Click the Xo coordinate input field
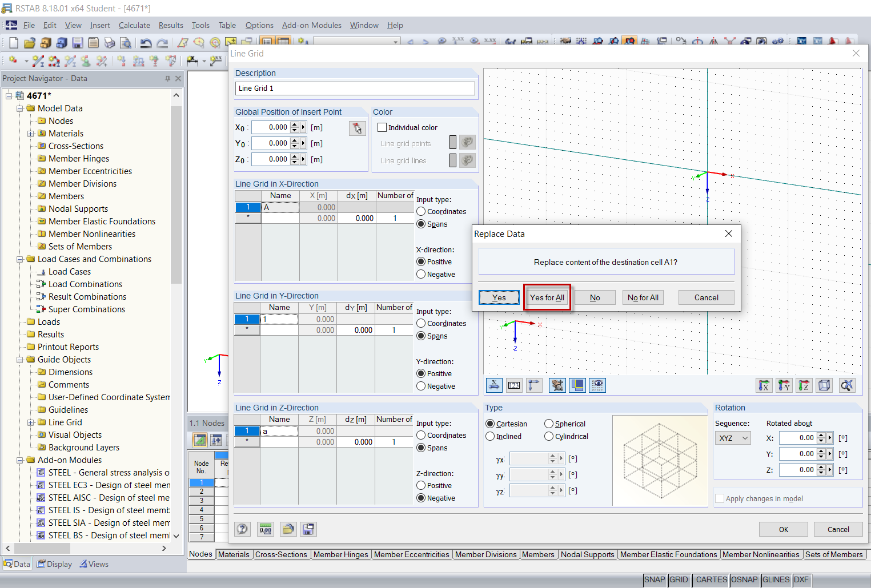The image size is (871, 588). pyautogui.click(x=271, y=127)
